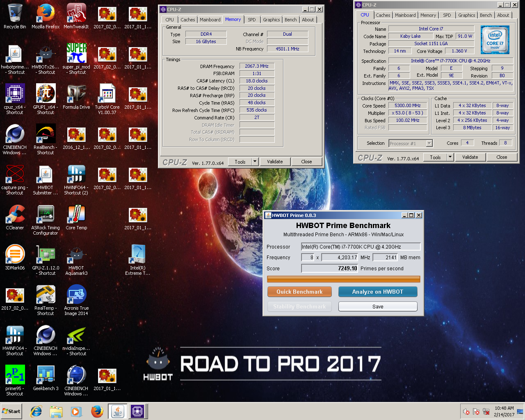Click Quick Benchmark in HWBOT Prime
The width and height of the screenshot is (525, 420).
[x=299, y=292]
